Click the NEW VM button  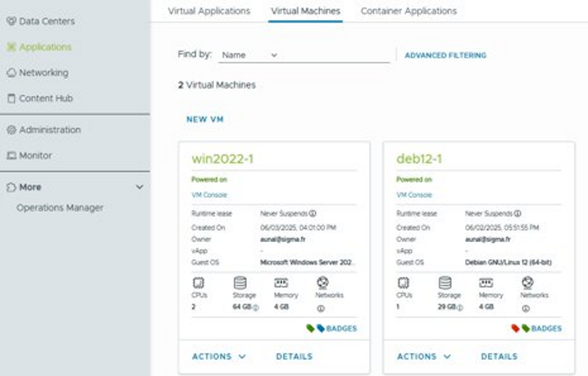[x=205, y=120]
